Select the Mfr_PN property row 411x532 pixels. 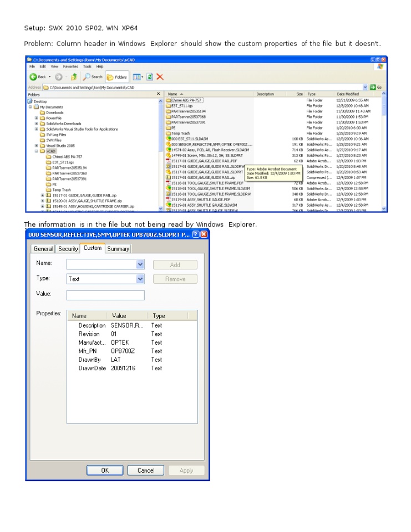click(132, 351)
